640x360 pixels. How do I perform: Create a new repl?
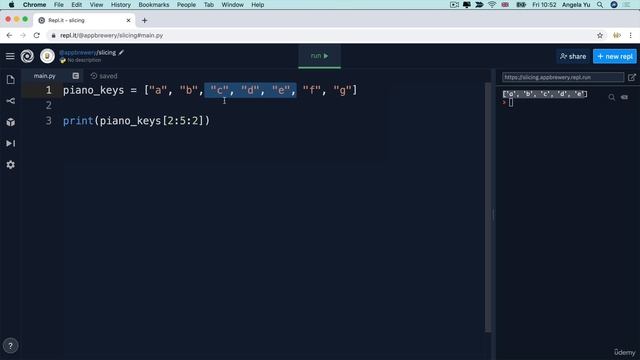pyautogui.click(x=615, y=56)
